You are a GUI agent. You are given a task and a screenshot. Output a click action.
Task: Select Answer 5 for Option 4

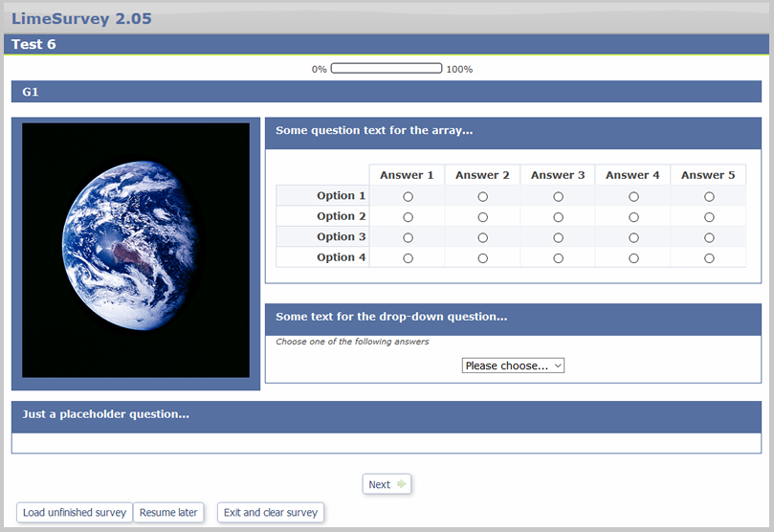(709, 258)
